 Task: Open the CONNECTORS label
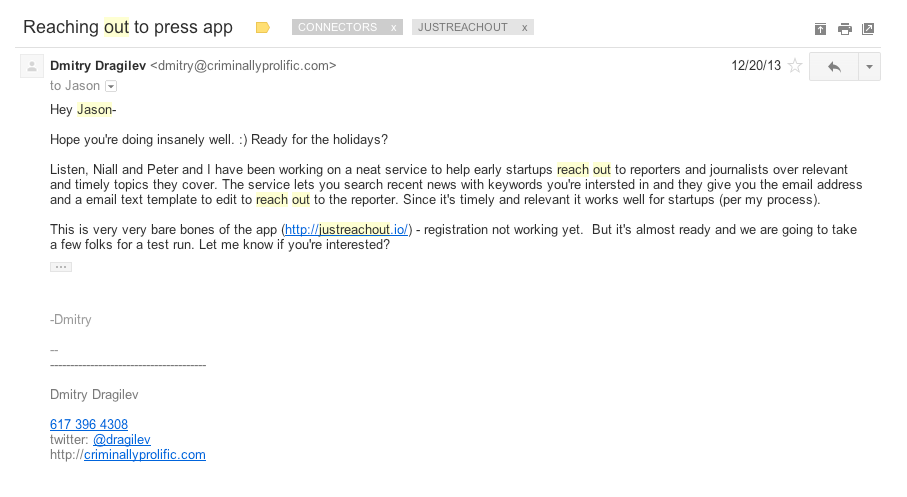pyautogui.click(x=338, y=27)
